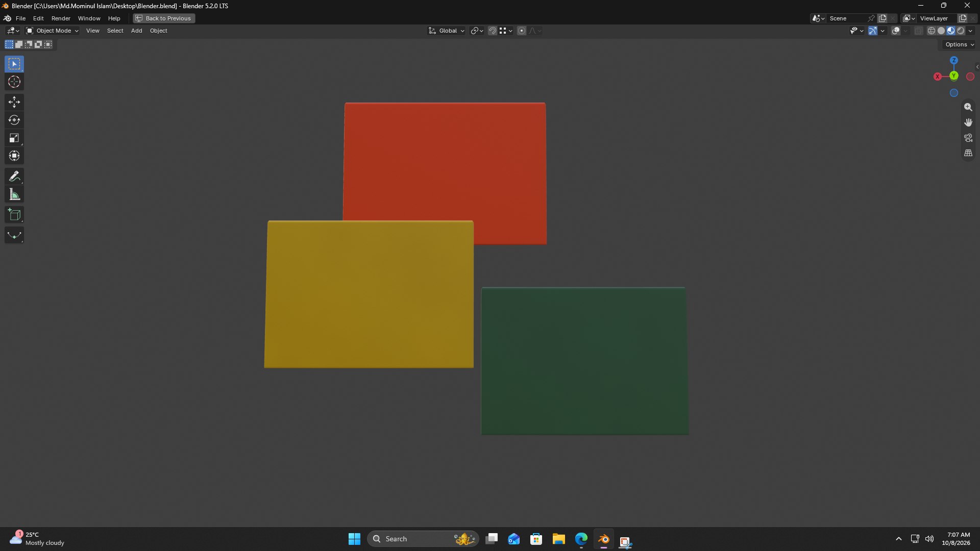
Task: Create new scene with copy icon
Action: pyautogui.click(x=883, y=18)
